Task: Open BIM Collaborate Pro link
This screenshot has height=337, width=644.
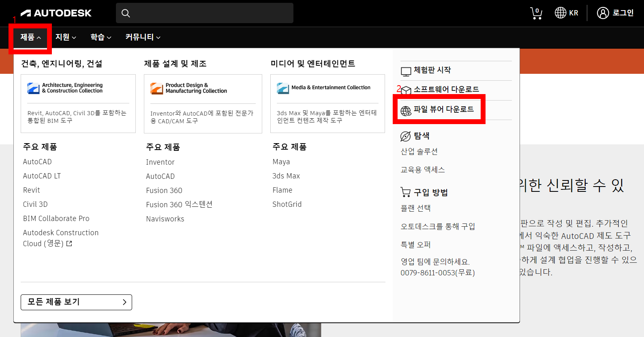Action: coord(56,219)
